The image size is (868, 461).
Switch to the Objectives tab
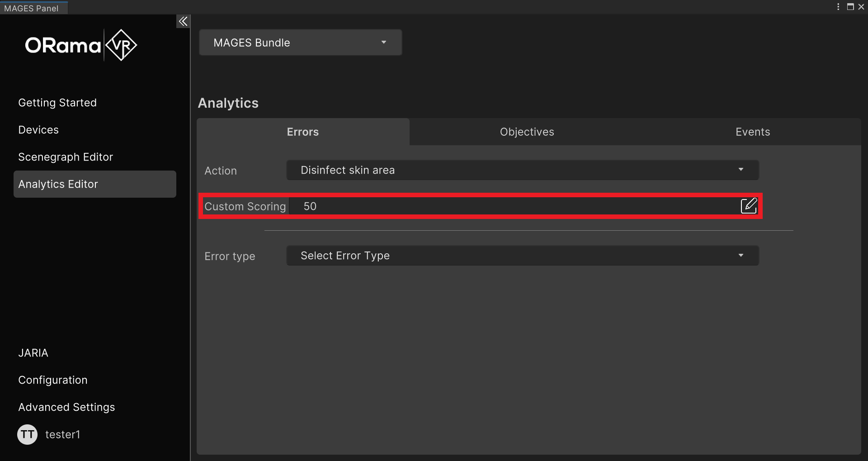[527, 132]
